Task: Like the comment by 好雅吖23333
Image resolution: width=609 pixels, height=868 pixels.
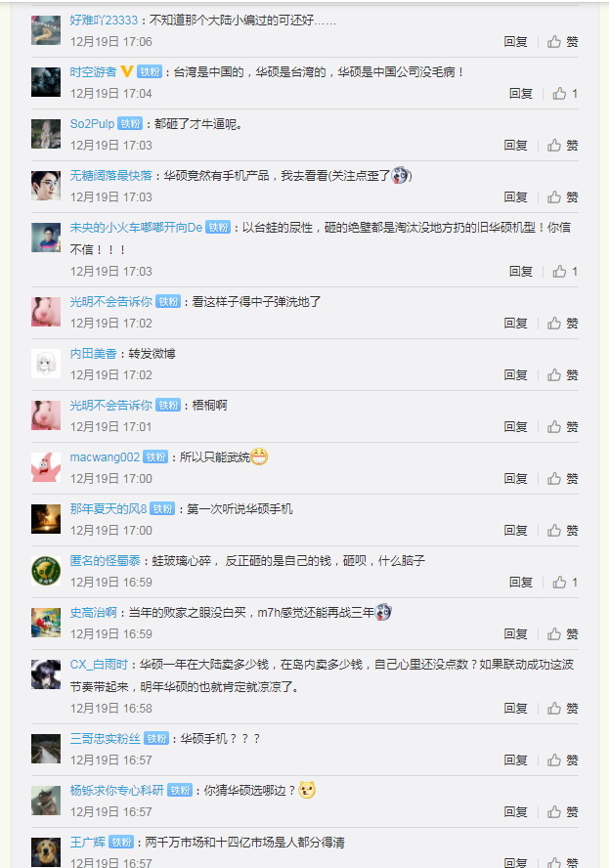Action: click(x=562, y=41)
